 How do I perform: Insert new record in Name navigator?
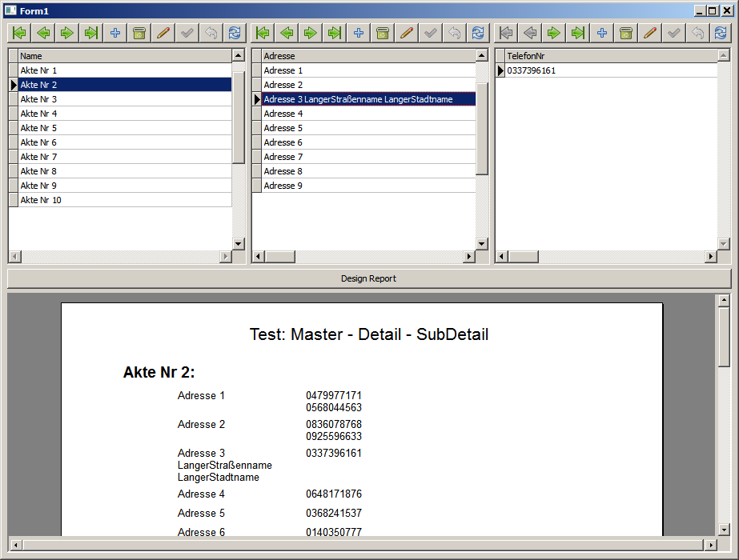point(115,33)
